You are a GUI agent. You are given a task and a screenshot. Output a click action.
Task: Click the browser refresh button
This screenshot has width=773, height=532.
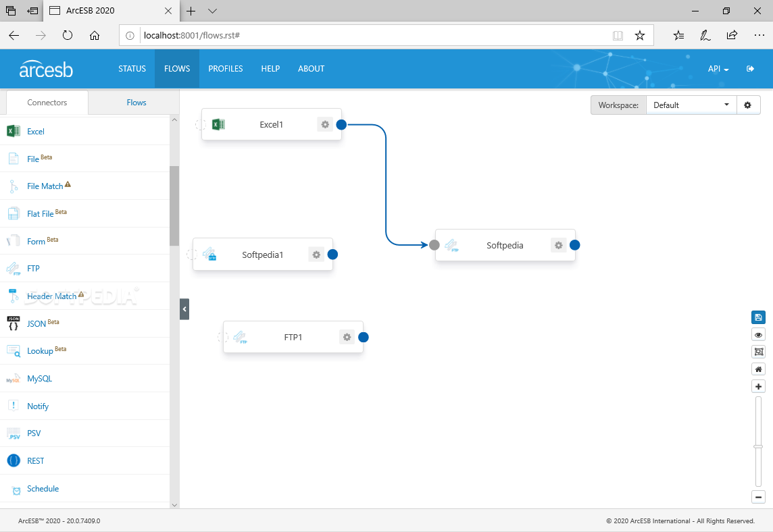[68, 35]
